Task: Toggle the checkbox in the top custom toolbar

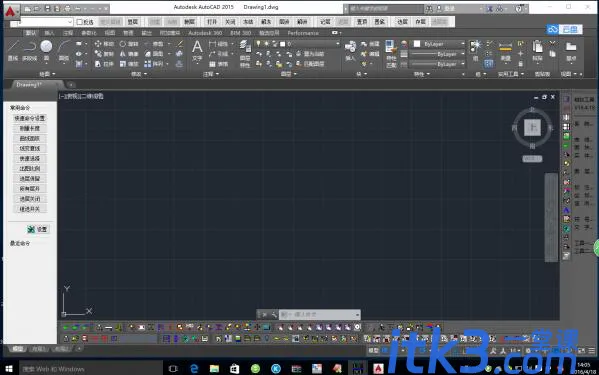Action: coord(79,22)
